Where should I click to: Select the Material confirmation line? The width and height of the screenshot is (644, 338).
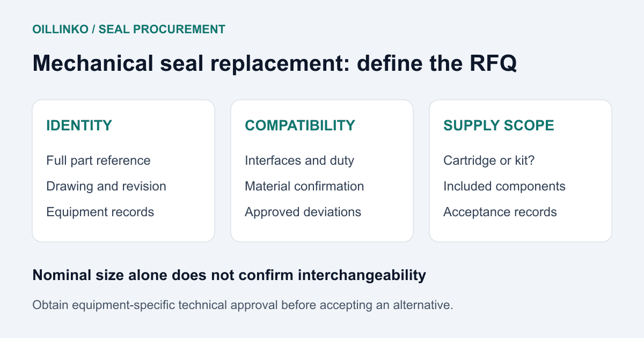tap(305, 186)
